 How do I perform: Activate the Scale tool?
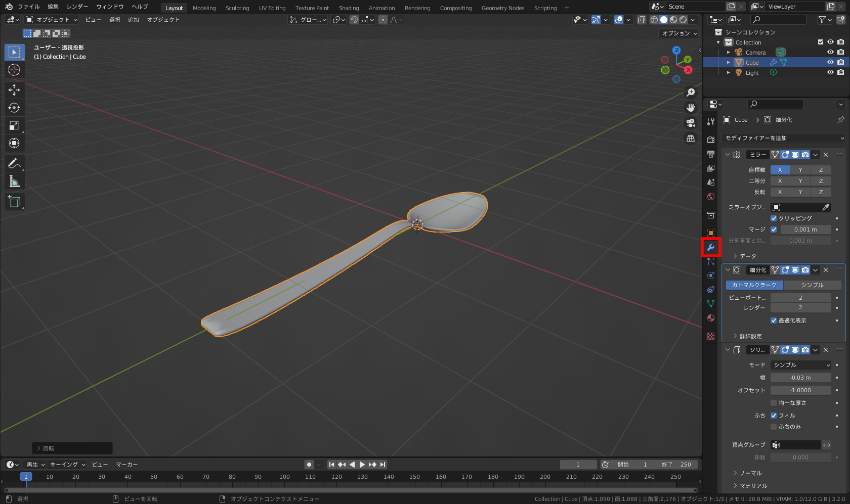point(14,125)
